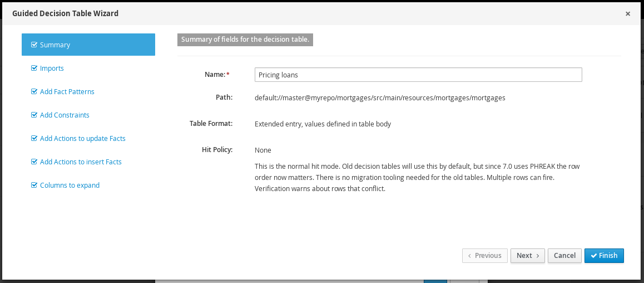Click the check icon by Add Actions to insert Facts
Screen dimensions: 644x283
click(x=34, y=162)
